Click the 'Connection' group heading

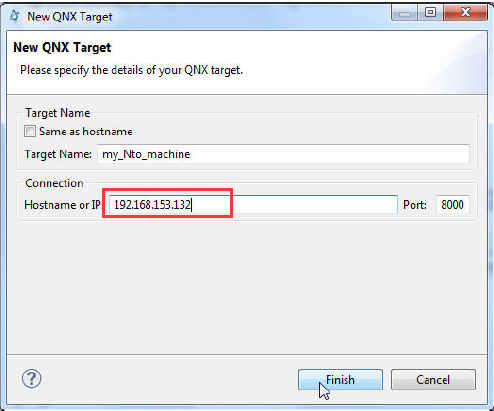(x=54, y=183)
